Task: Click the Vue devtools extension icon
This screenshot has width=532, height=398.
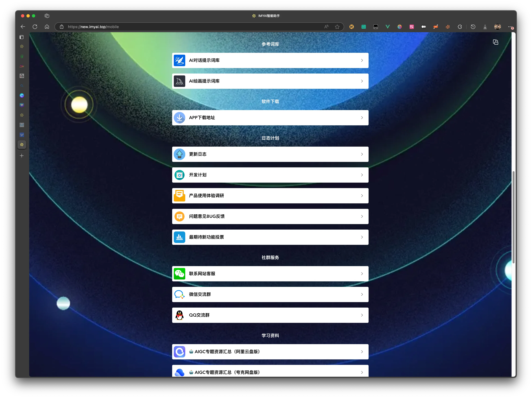Action: (x=387, y=27)
